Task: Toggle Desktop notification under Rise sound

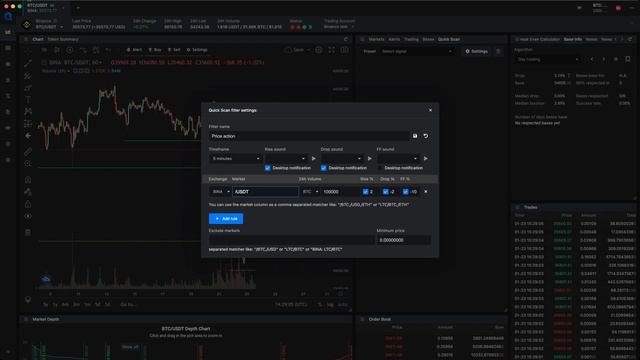Action: [268, 168]
